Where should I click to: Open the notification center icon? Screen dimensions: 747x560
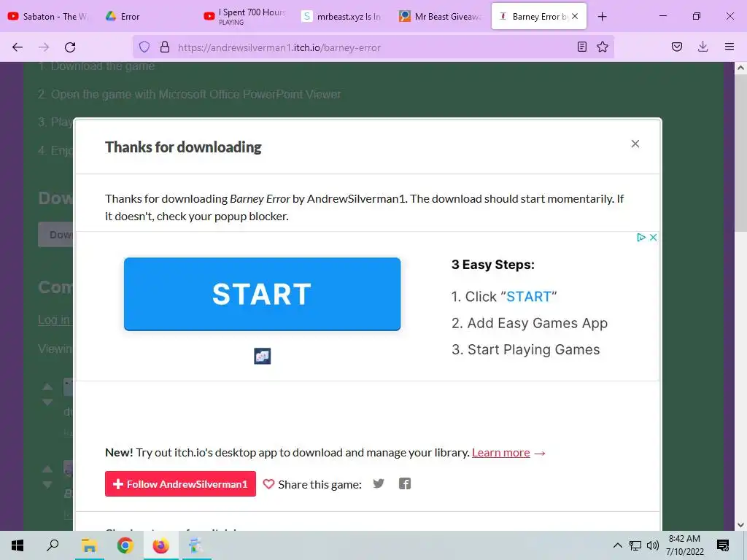pyautogui.click(x=723, y=545)
